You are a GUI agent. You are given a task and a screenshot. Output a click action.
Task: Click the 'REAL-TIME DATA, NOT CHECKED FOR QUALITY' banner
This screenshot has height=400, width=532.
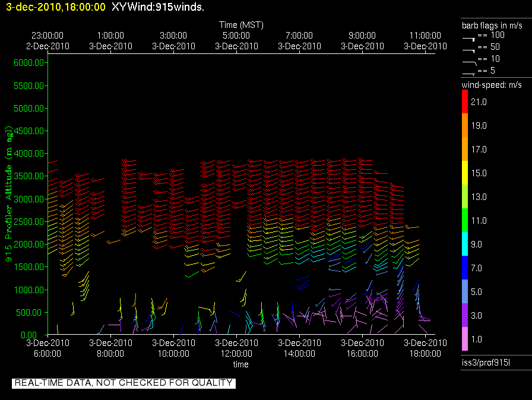tap(123, 383)
